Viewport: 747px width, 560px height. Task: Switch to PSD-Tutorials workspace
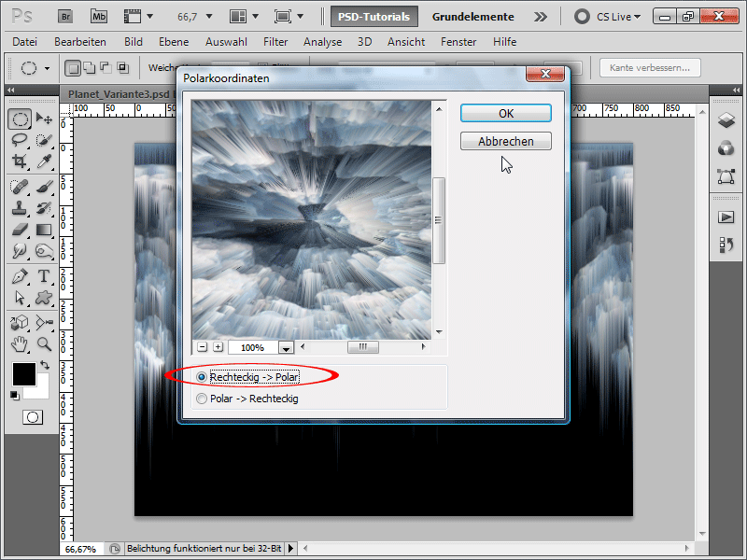pyautogui.click(x=374, y=17)
